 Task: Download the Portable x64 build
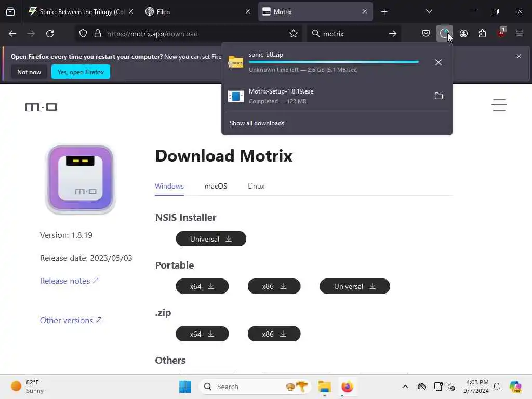[x=202, y=286]
